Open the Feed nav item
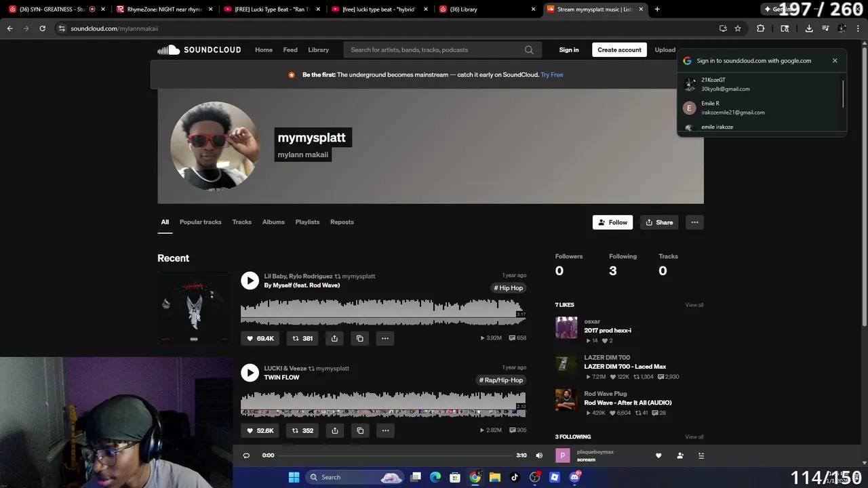The height and width of the screenshot is (488, 868). [x=290, y=49]
